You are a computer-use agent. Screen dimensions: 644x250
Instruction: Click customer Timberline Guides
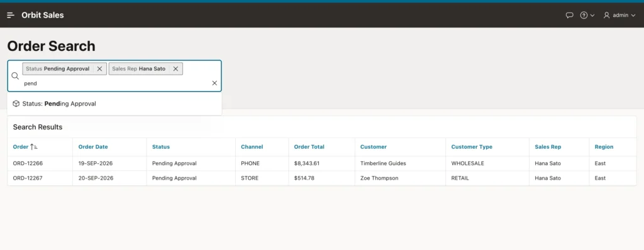[383, 163]
